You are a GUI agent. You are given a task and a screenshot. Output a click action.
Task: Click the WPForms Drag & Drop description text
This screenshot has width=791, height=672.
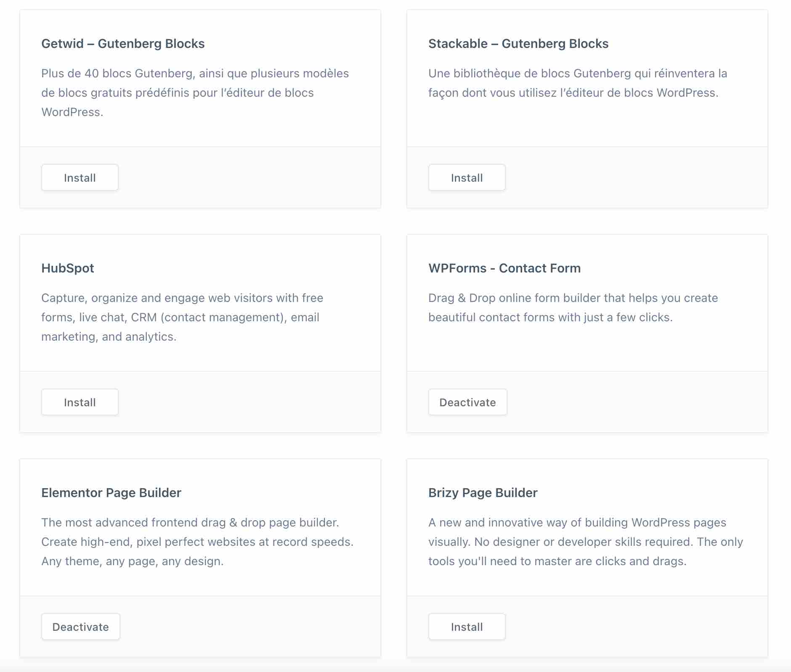click(x=573, y=307)
